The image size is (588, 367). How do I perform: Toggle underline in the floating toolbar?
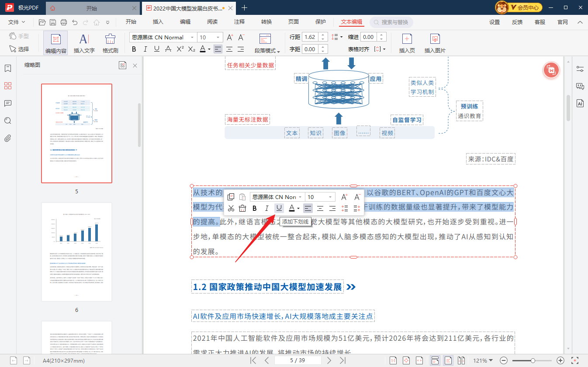tap(279, 209)
